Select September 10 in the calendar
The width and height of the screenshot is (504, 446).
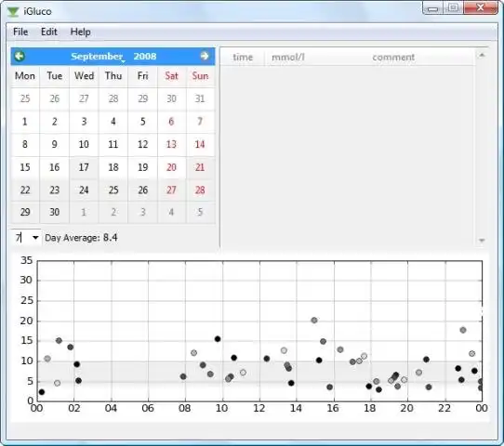(x=84, y=144)
